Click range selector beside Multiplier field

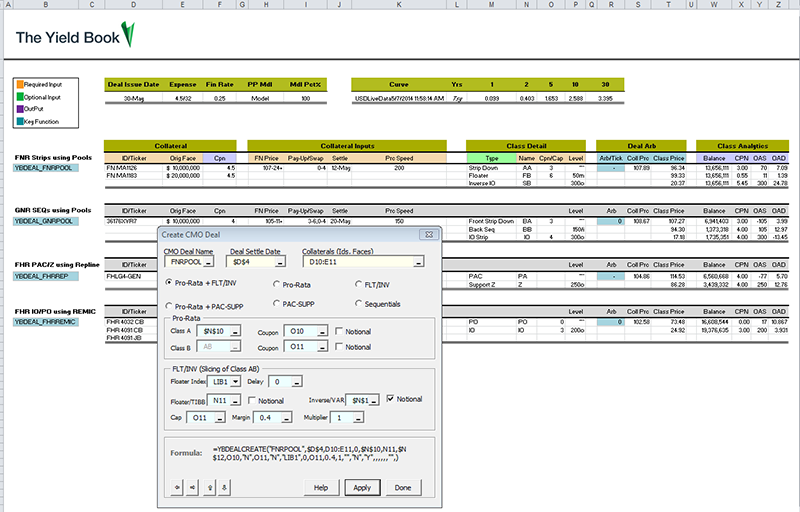pos(358,418)
